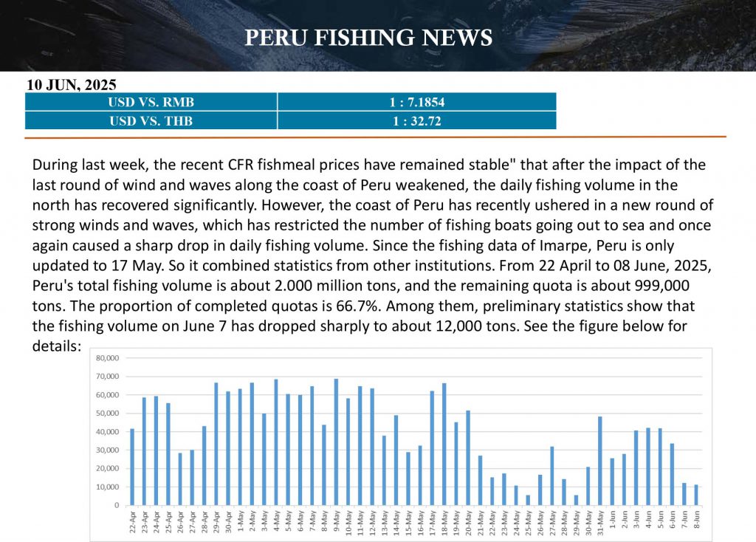Click the 40,000 y-axis label
This screenshot has height=542, width=756.
(108, 431)
